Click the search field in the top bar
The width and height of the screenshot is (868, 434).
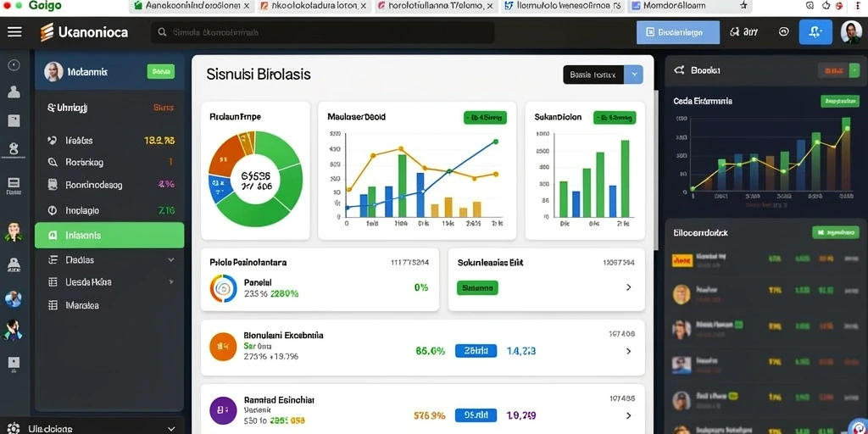click(323, 33)
